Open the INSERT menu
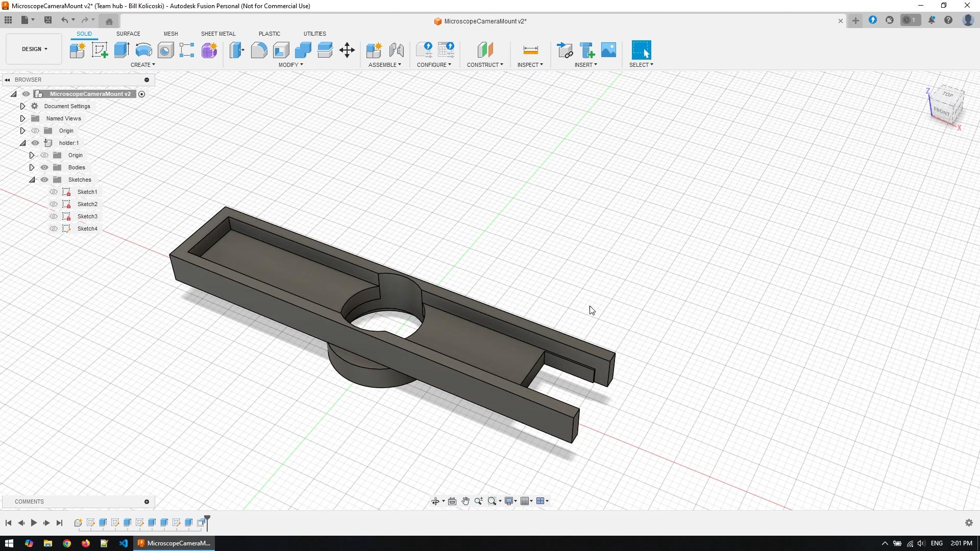 point(586,65)
